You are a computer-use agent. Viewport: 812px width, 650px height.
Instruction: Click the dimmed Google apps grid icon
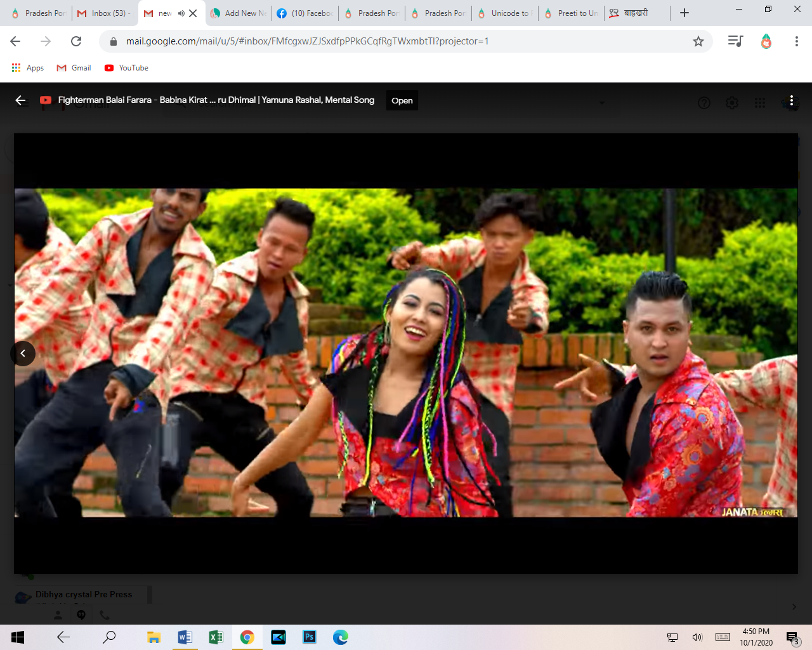coord(760,103)
